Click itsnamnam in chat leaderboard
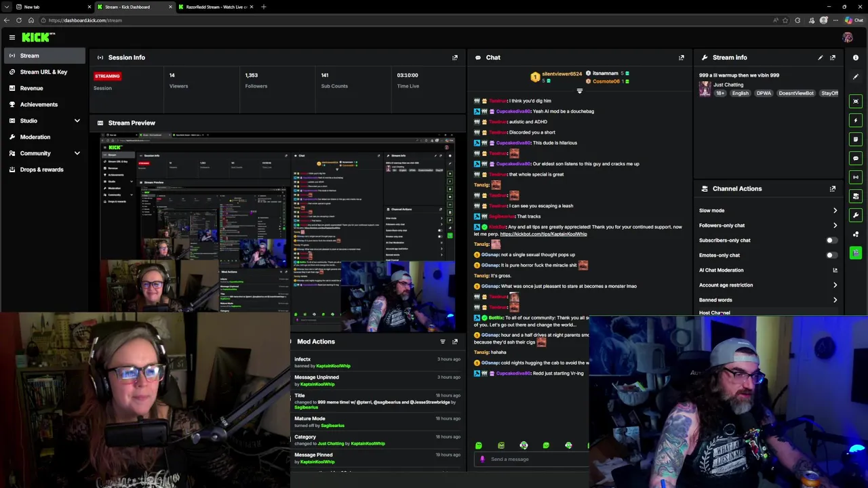The height and width of the screenshot is (488, 868). coord(606,73)
